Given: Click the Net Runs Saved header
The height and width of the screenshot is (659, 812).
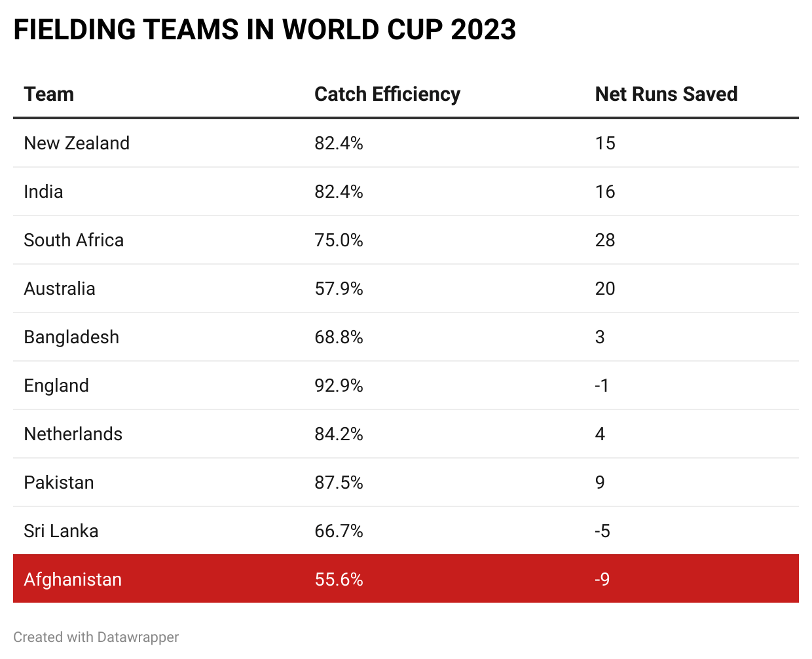Looking at the screenshot, I should coord(666,94).
